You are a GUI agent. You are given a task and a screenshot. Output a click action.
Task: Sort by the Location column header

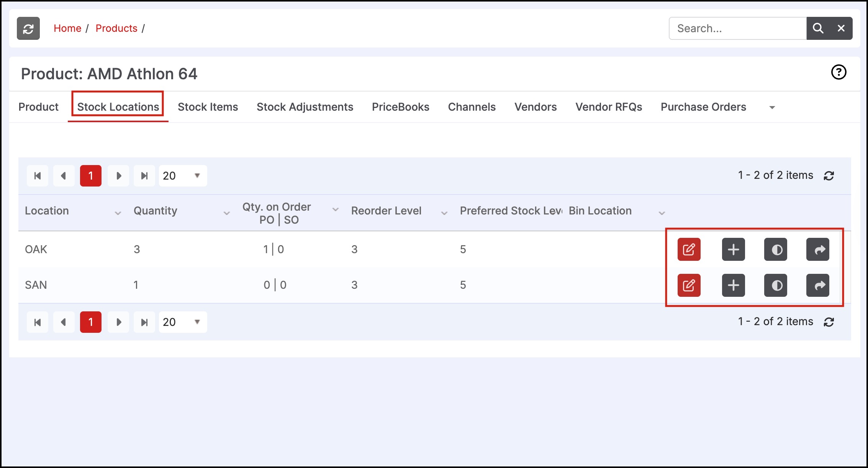47,211
